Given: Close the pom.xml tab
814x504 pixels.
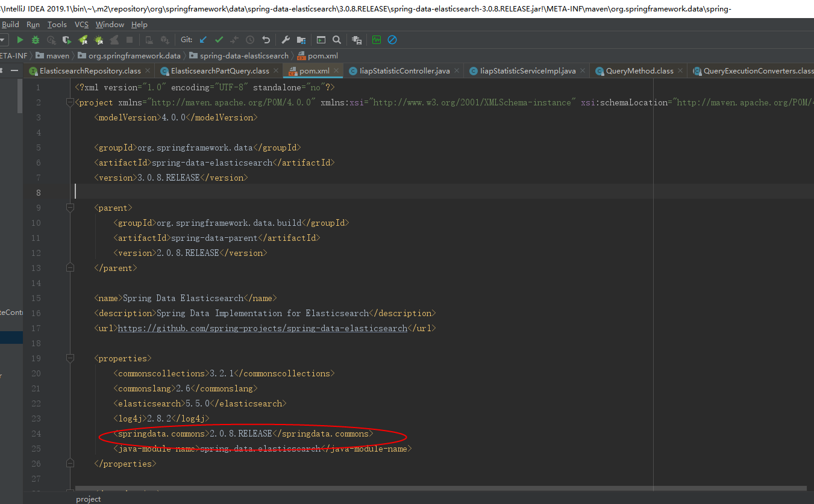Looking at the screenshot, I should [337, 71].
